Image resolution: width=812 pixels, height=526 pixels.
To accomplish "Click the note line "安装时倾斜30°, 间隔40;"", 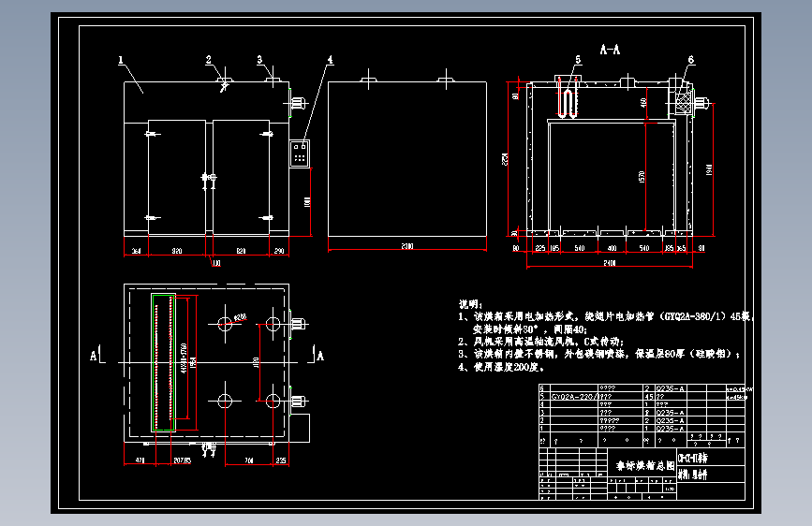I will (530, 329).
